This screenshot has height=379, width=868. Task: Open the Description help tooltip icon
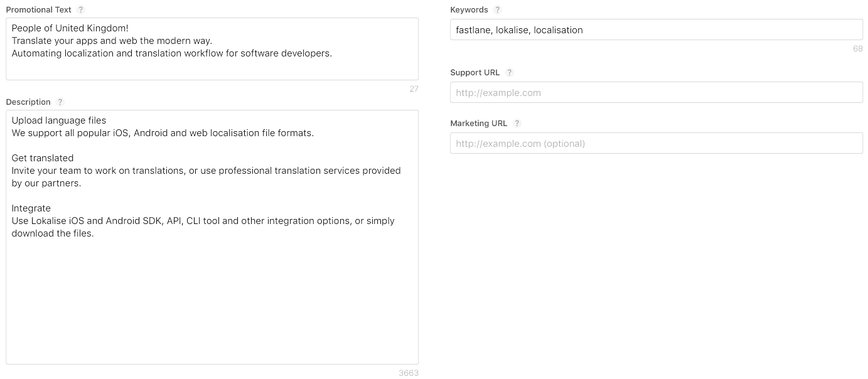point(60,102)
